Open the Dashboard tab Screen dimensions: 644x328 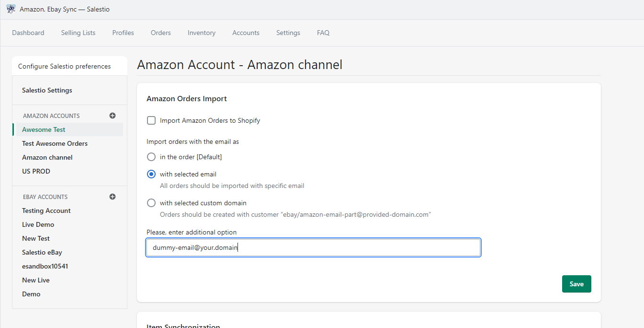tap(28, 33)
